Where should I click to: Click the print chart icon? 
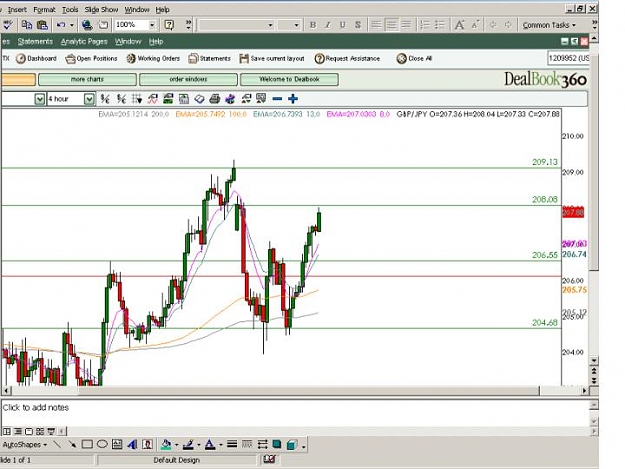tap(214, 99)
